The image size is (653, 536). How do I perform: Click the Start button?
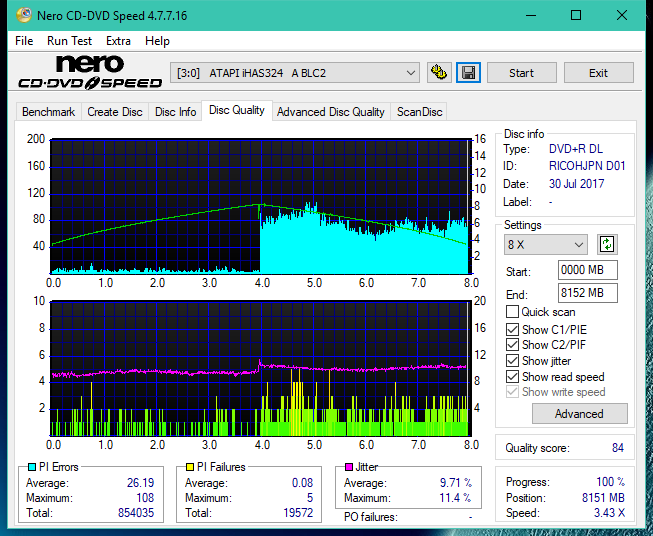(x=521, y=73)
